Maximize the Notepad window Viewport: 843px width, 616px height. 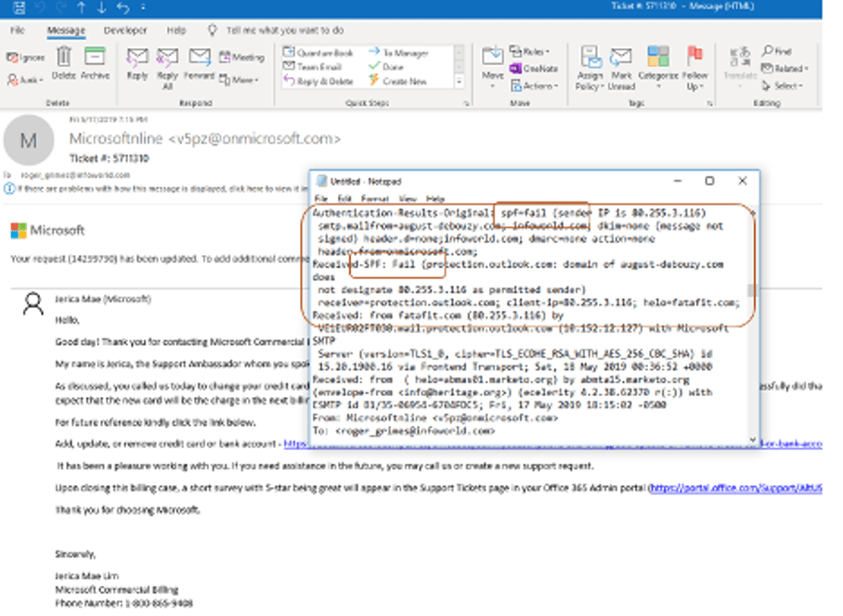[709, 181]
